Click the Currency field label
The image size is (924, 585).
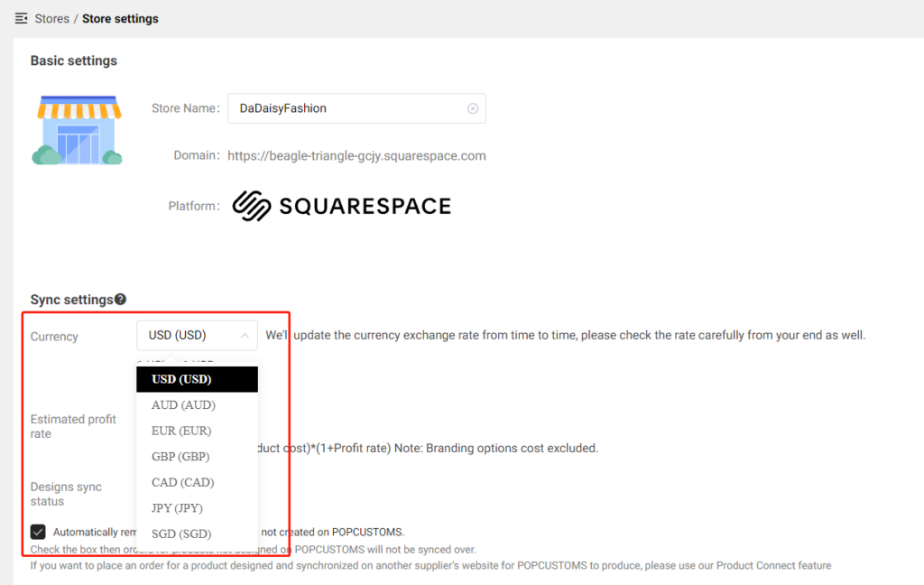pyautogui.click(x=54, y=336)
